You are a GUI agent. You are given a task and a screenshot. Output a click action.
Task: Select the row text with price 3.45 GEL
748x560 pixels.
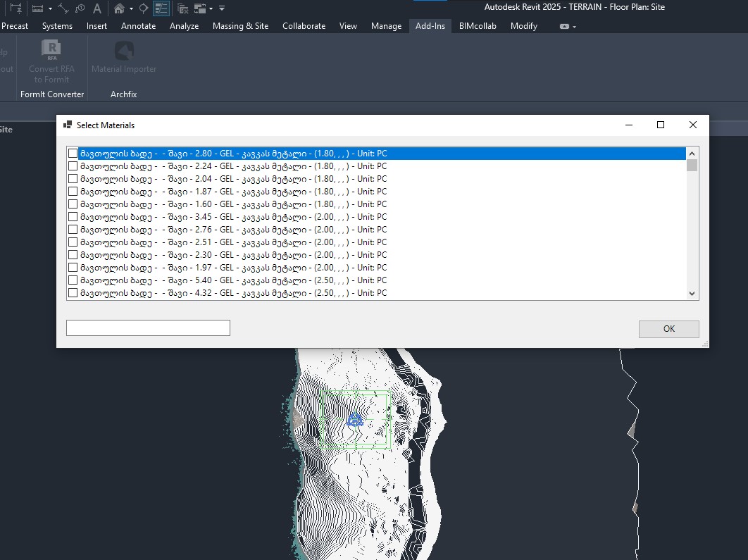(x=233, y=216)
